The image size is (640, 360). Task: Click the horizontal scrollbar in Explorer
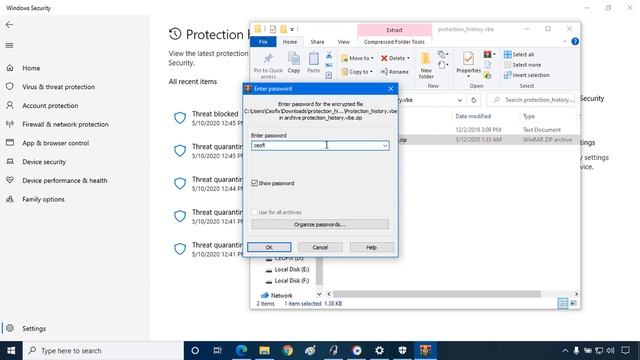point(437,294)
